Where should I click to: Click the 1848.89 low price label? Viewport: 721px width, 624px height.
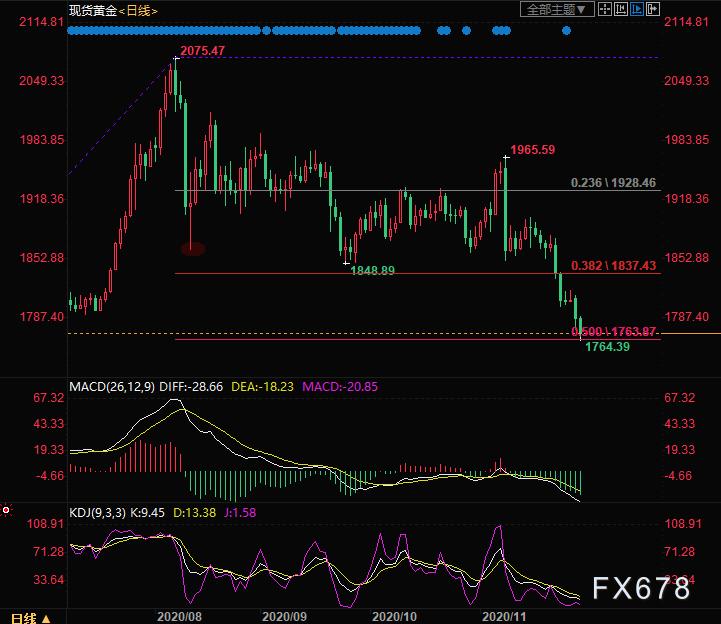point(372,271)
